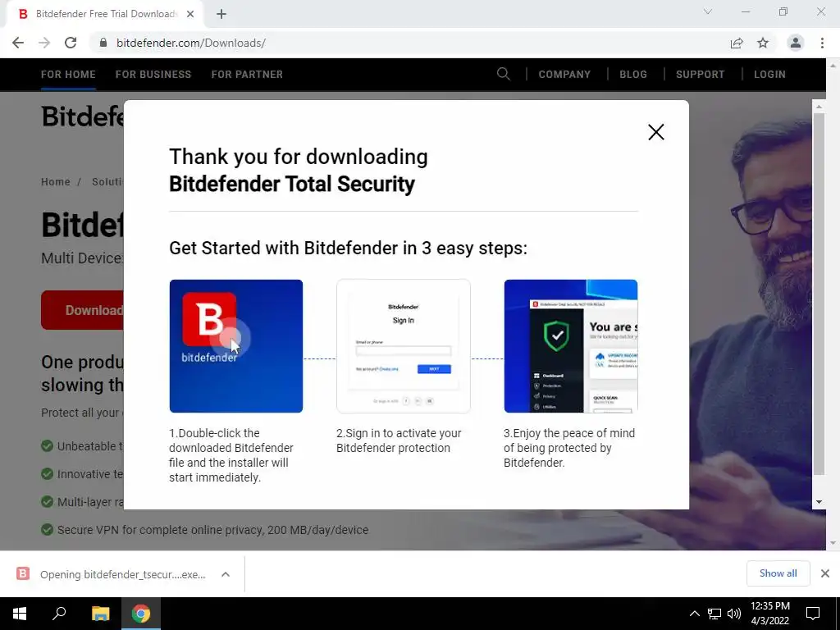Close the downloads bar

click(825, 573)
